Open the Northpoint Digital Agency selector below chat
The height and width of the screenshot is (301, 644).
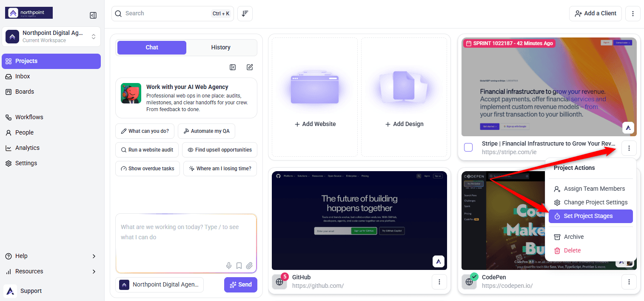coord(160,284)
